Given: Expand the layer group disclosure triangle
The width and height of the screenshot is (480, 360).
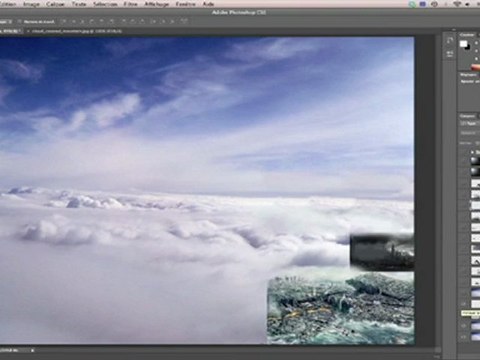Looking at the screenshot, I should pos(473,152).
